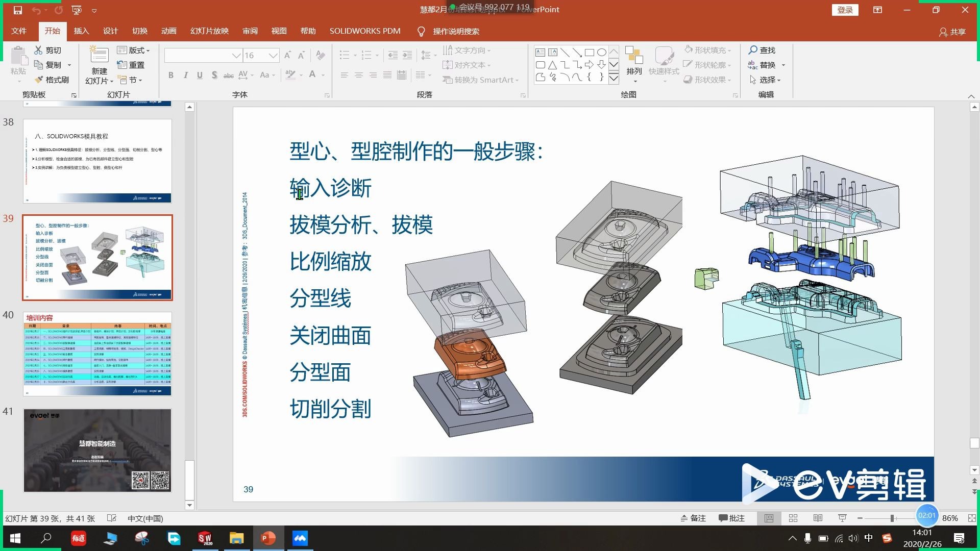Click the Format Painter (格式刷) icon
The width and height of the screenshot is (980, 551).
(39, 80)
